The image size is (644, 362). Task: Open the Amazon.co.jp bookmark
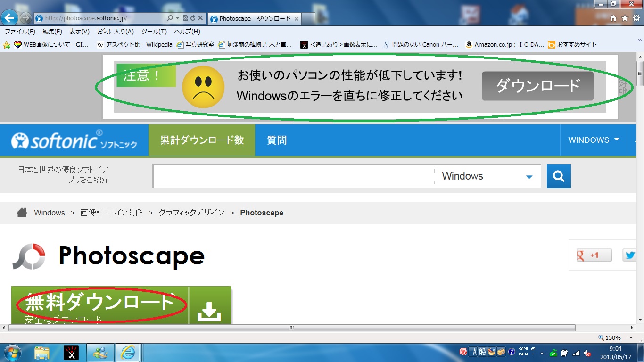[x=505, y=45]
